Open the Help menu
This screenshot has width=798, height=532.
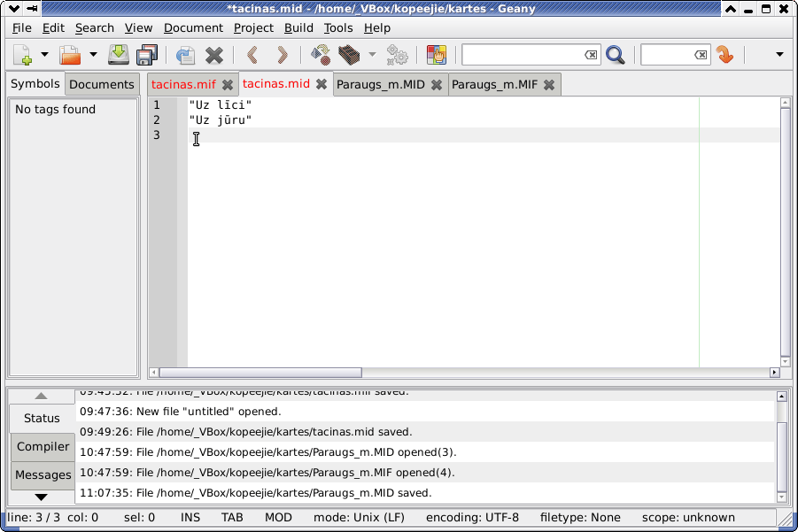(377, 28)
